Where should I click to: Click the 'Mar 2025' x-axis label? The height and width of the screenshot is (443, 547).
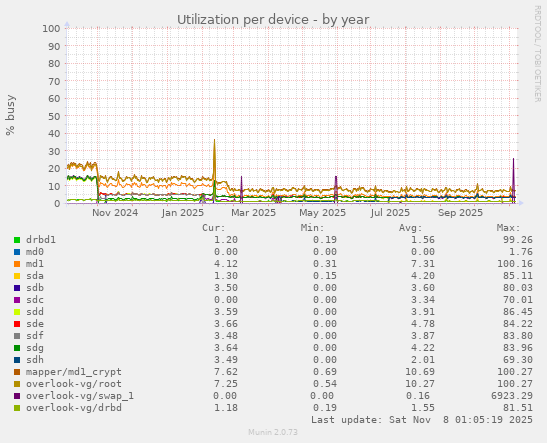(254, 212)
